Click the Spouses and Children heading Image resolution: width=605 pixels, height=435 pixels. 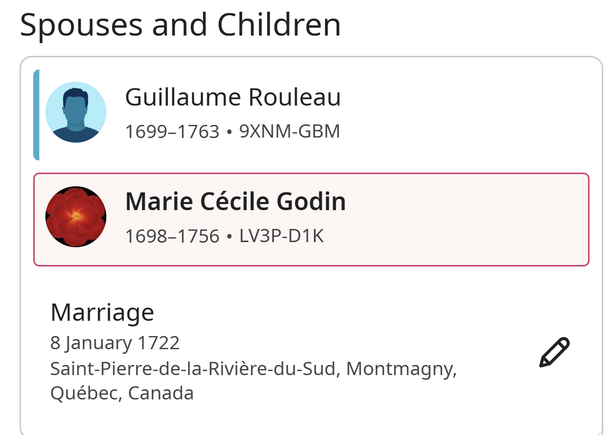click(180, 25)
